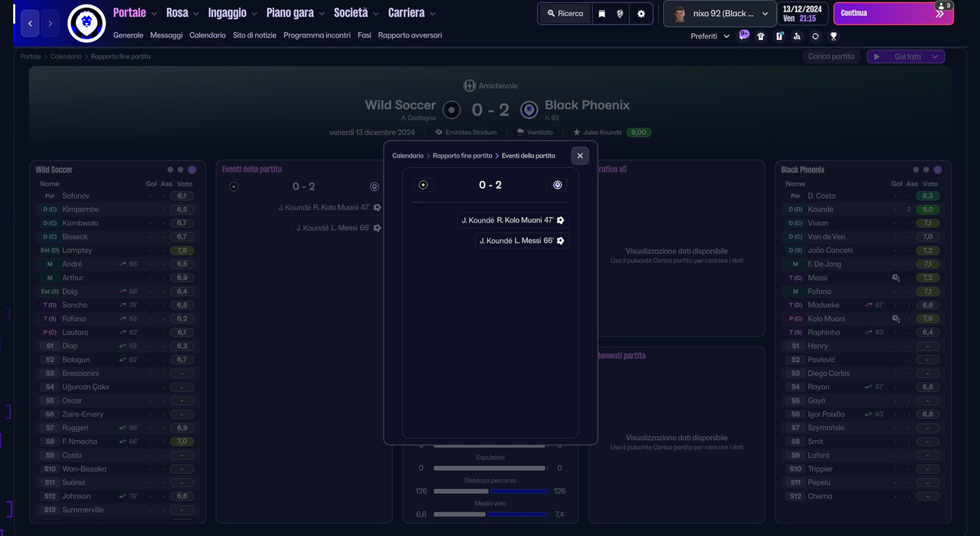Click the manager avatar of nixo 92
The width and height of the screenshot is (980, 536).
pyautogui.click(x=680, y=14)
